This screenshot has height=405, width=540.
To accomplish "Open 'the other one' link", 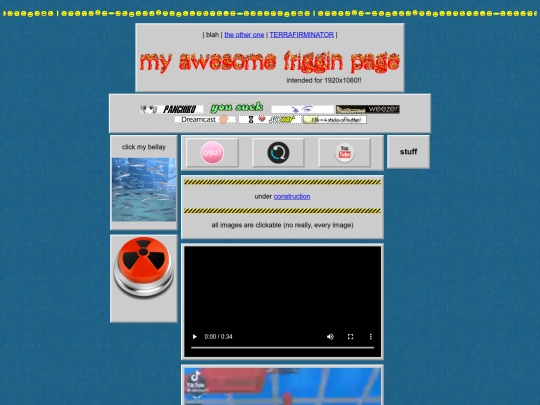I will 244,35.
